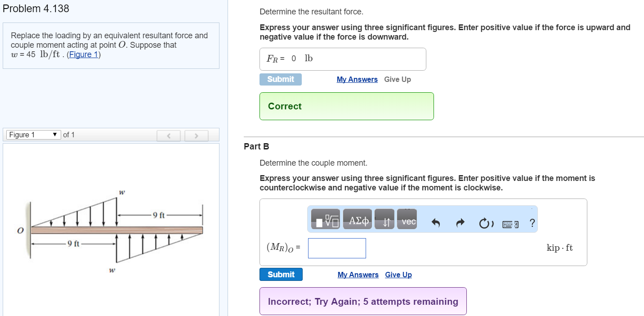Click Give Up for Part B

point(398,275)
